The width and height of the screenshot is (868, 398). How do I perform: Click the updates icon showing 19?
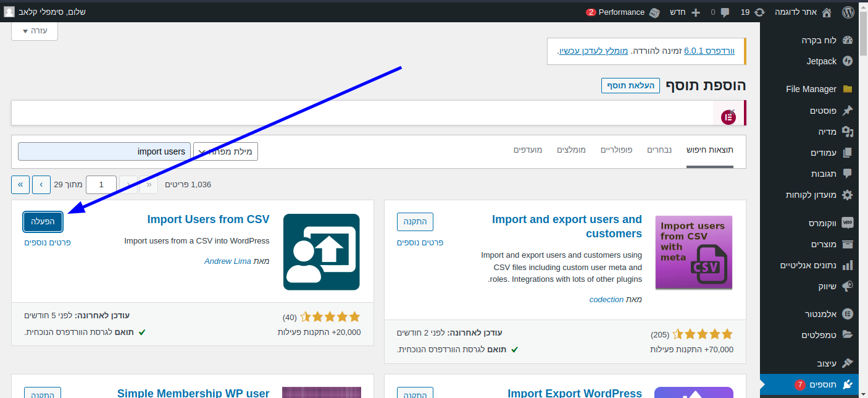click(759, 12)
